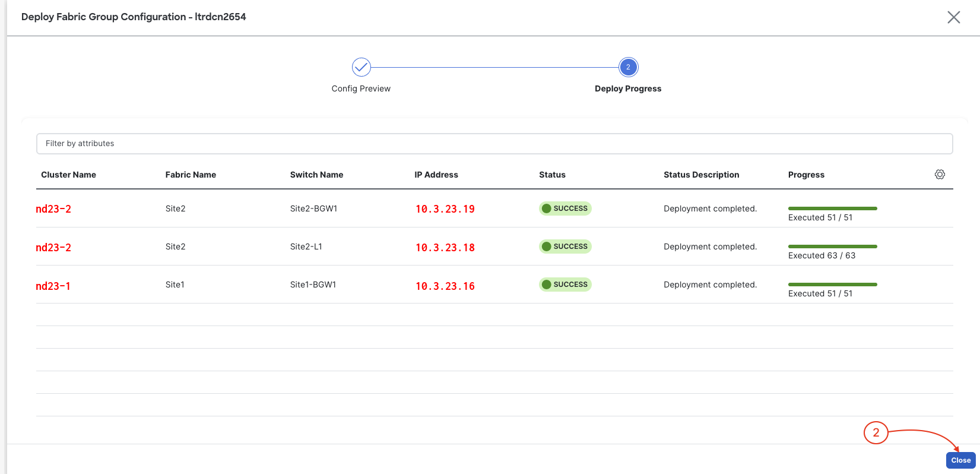Image resolution: width=980 pixels, height=474 pixels.
Task: Click the IP Address column header
Action: click(x=436, y=175)
